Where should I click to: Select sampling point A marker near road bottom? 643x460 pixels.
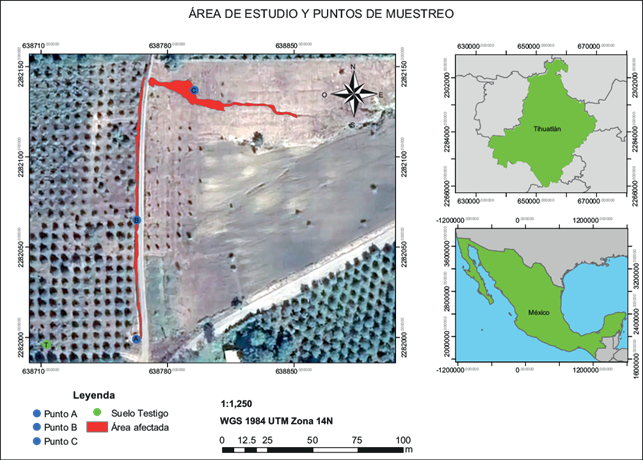pos(136,340)
